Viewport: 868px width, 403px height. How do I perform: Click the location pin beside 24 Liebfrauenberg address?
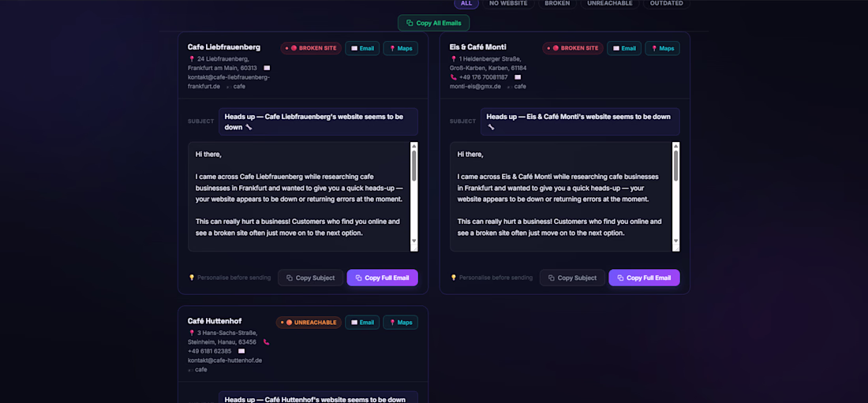191,59
